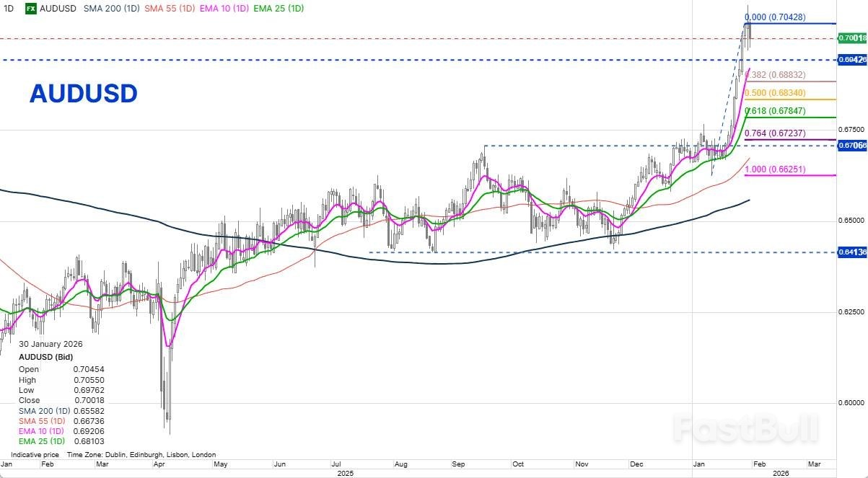Select the 0.000 (0.70428) Fibonacci level
This screenshot has height=478, width=868.
(x=776, y=17)
